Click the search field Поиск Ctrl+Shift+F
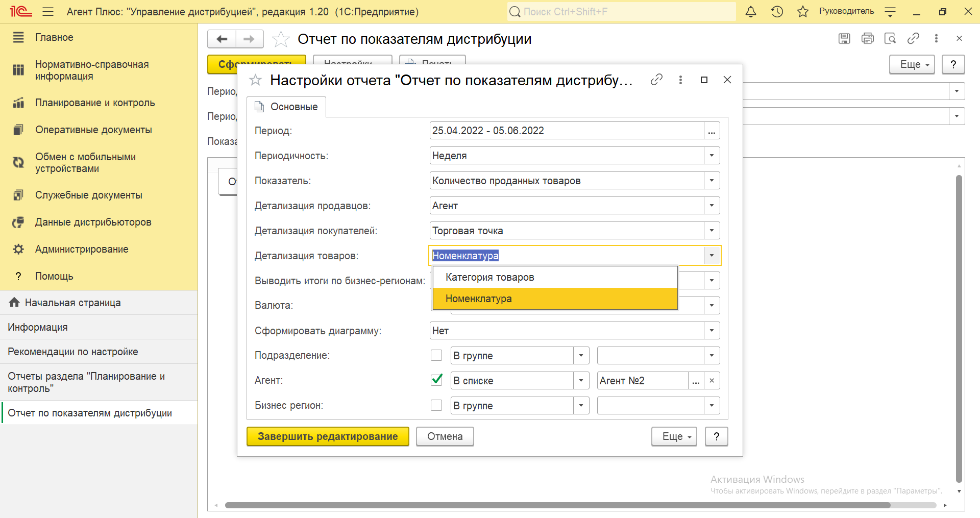The height and width of the screenshot is (518, 980). point(622,11)
